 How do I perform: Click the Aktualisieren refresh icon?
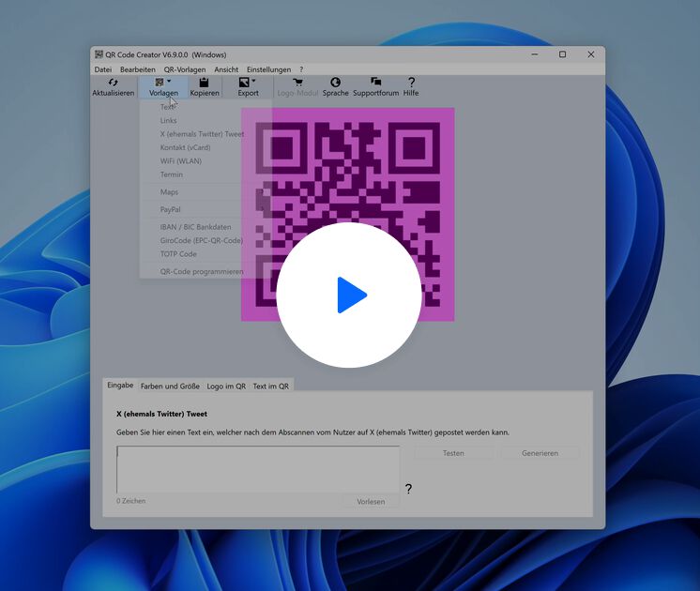113,83
